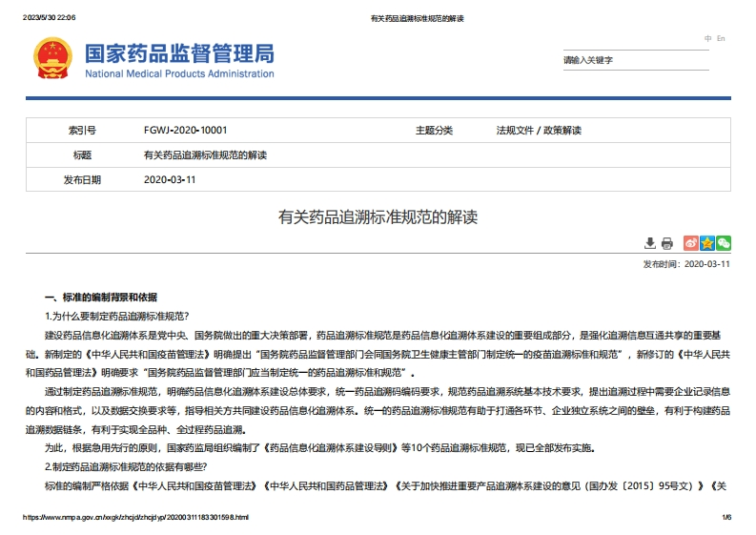
Task: Share the article to QZone via star icon
Action: [707, 243]
